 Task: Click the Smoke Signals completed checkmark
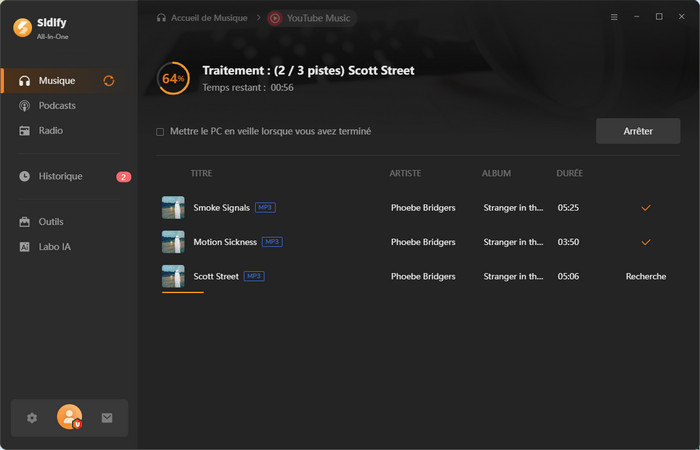[x=645, y=208]
